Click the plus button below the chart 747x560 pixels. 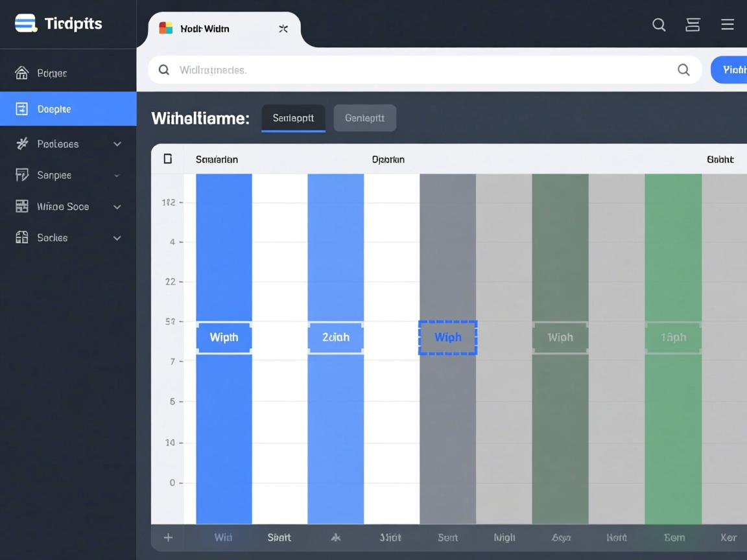tap(168, 537)
